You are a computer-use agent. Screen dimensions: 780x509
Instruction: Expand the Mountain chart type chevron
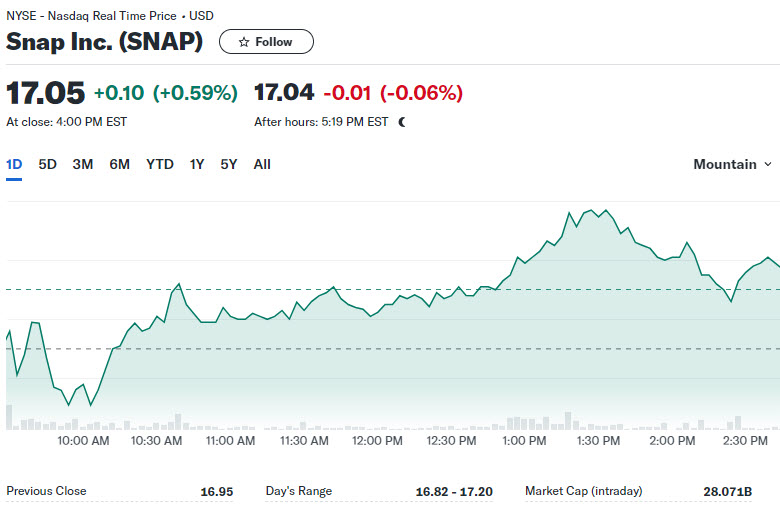(x=768, y=164)
